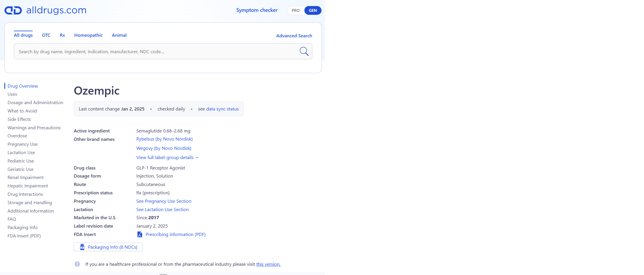
Task: Click the 'Since 2017' marketed value
Action: [x=148, y=218]
